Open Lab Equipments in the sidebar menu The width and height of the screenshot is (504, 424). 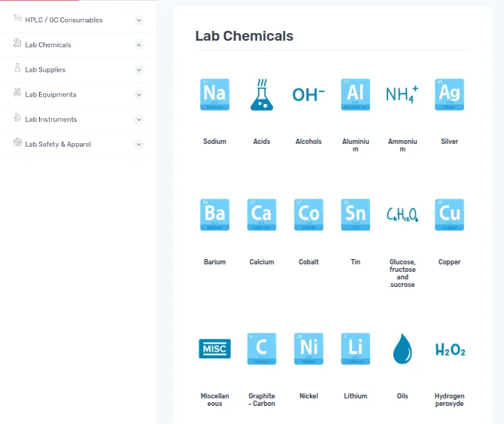click(50, 95)
